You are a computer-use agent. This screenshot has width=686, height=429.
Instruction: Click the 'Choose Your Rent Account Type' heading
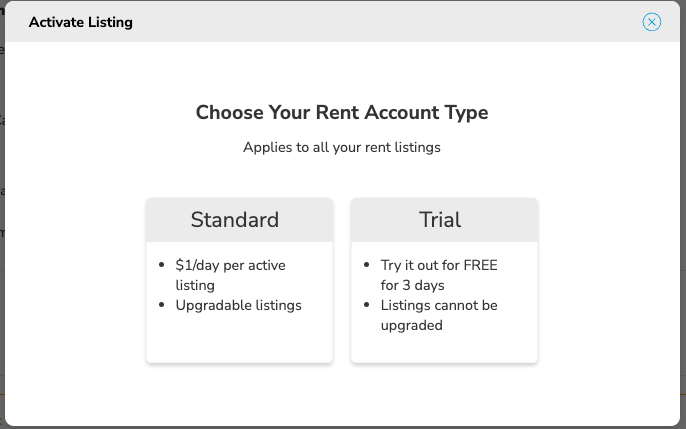(x=342, y=112)
